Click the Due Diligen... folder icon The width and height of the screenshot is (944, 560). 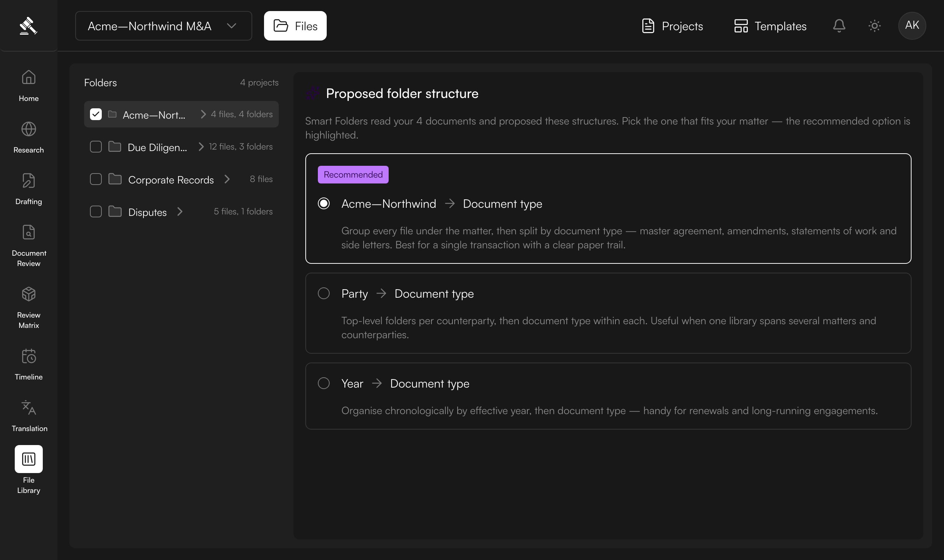click(x=115, y=146)
